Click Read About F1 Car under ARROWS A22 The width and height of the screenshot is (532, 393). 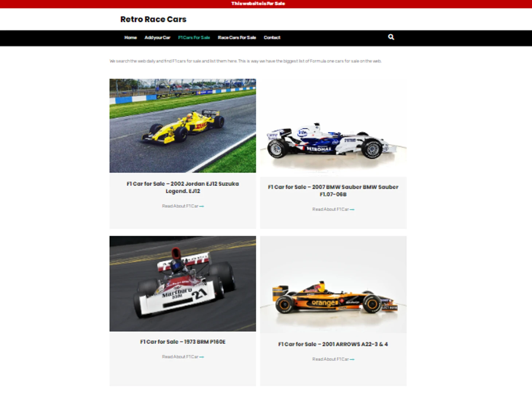point(333,359)
